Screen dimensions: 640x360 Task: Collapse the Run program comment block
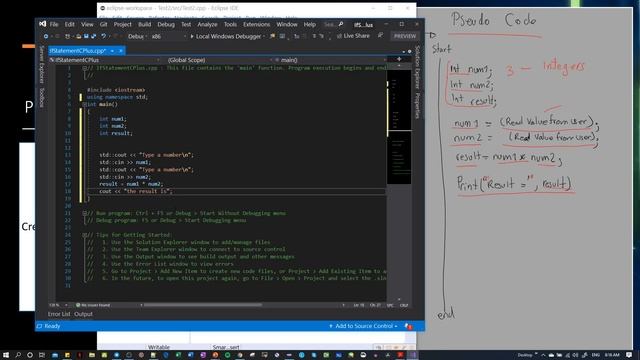click(84, 213)
